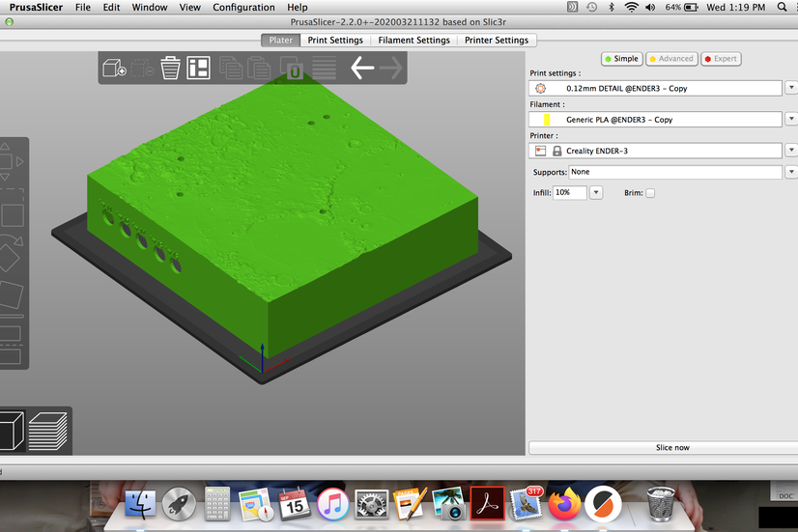Select Advanced mode
Viewport: 798px width, 532px height.
tap(671, 59)
